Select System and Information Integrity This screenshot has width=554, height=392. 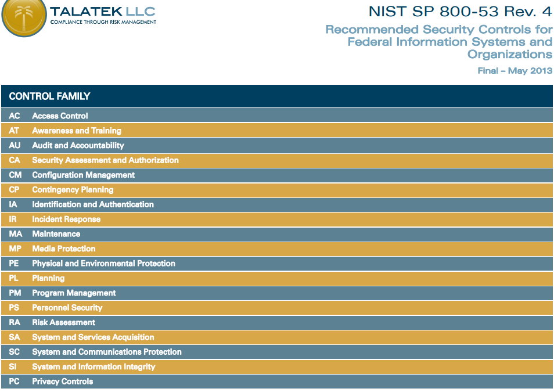pyautogui.click(x=93, y=367)
